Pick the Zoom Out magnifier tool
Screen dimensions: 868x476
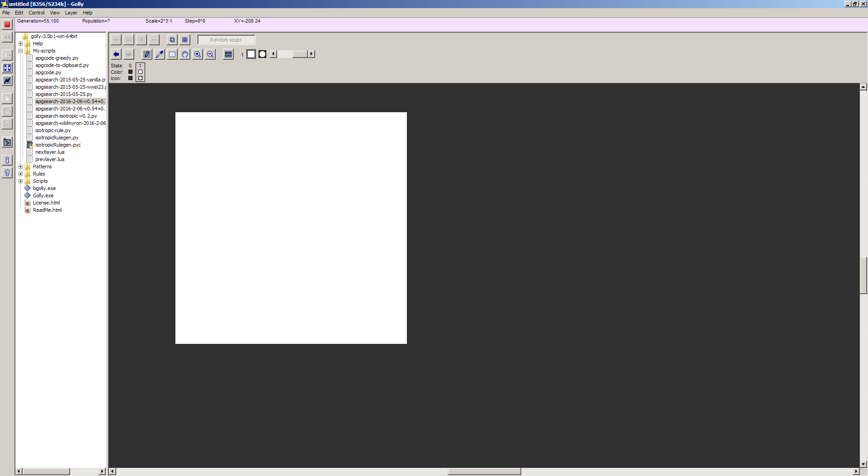coord(210,54)
